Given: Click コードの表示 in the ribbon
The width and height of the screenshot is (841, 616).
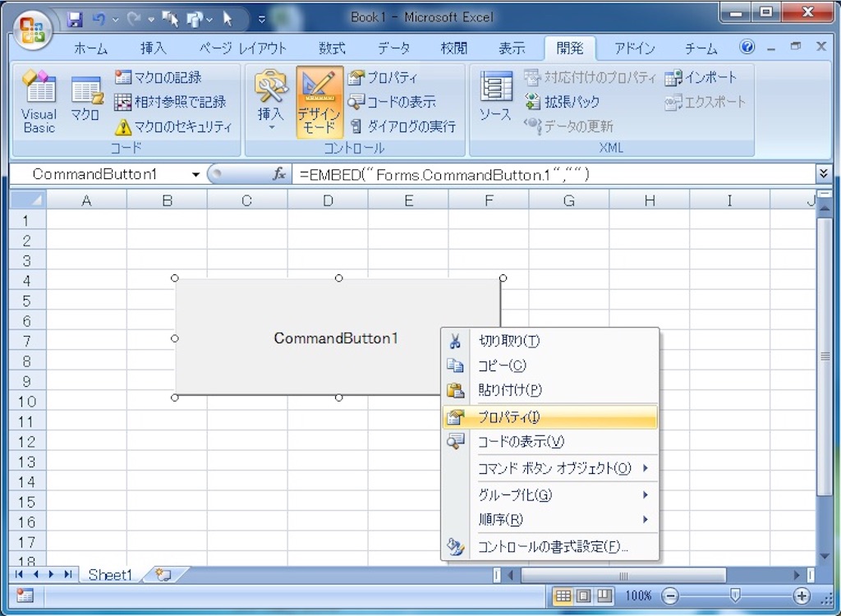Looking at the screenshot, I should (x=392, y=101).
